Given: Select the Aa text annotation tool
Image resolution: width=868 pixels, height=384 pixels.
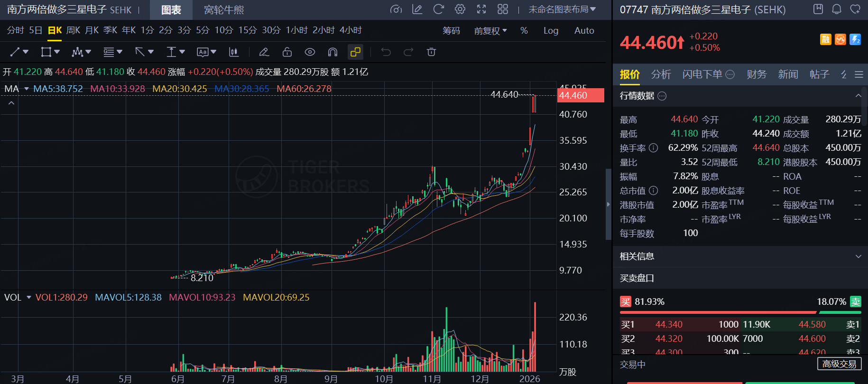Looking at the screenshot, I should click(x=203, y=52).
